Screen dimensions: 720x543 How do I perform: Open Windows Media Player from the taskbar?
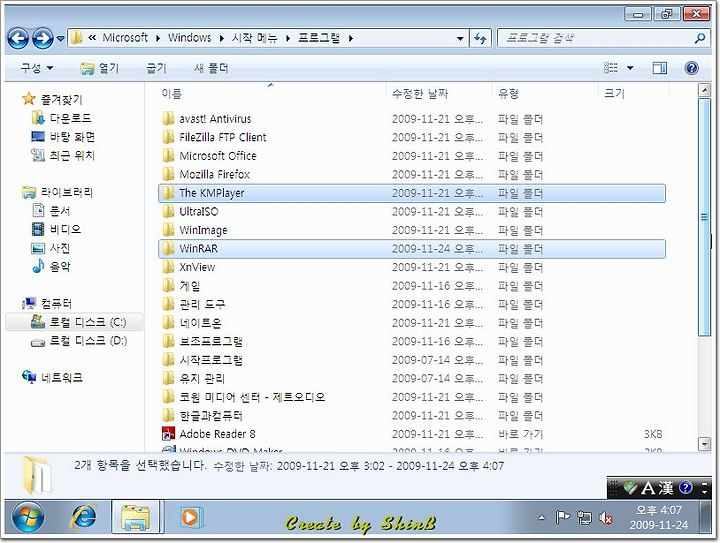(x=190, y=517)
